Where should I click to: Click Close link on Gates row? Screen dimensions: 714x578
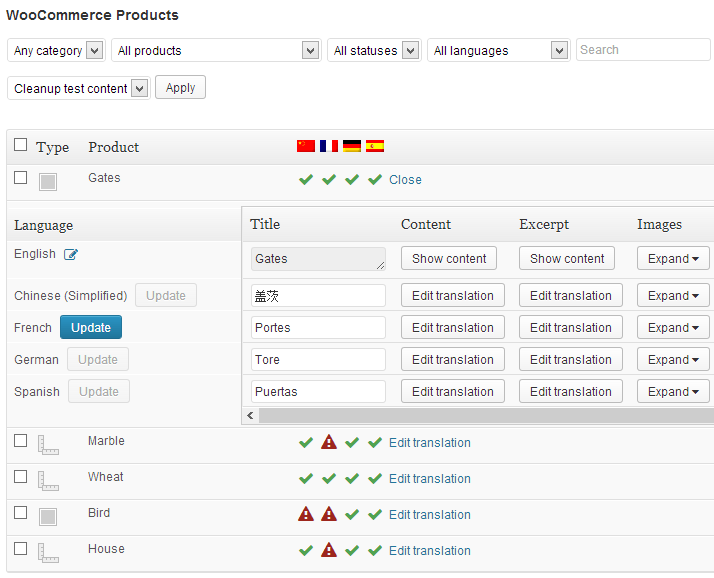[405, 180]
